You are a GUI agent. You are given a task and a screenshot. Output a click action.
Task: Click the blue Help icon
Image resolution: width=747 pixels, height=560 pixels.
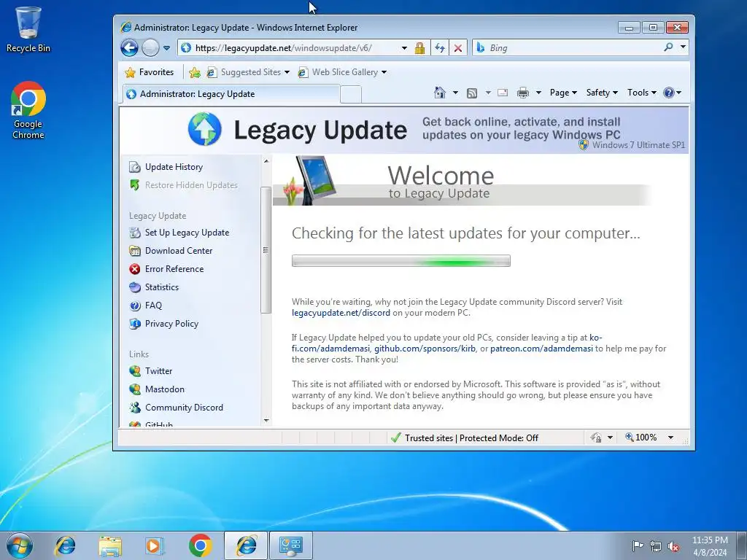pos(669,93)
